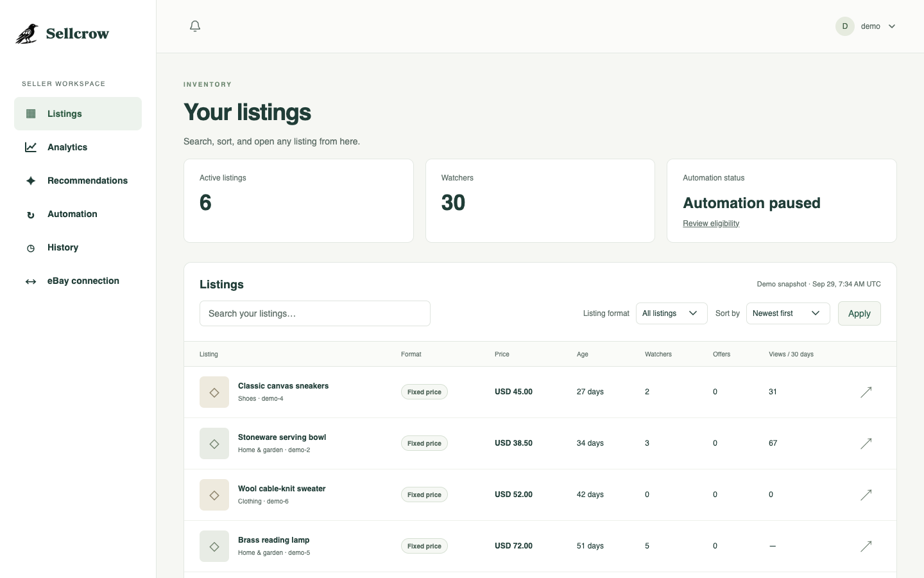Click the Apply button
The height and width of the screenshot is (578, 924).
pos(859,313)
